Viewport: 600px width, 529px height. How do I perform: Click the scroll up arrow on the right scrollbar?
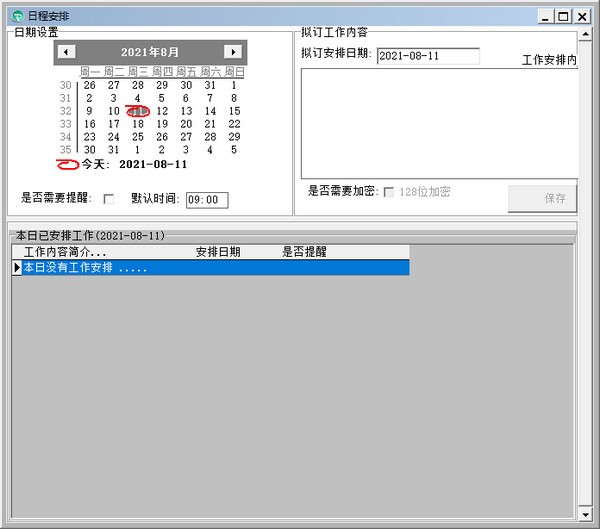(585, 34)
